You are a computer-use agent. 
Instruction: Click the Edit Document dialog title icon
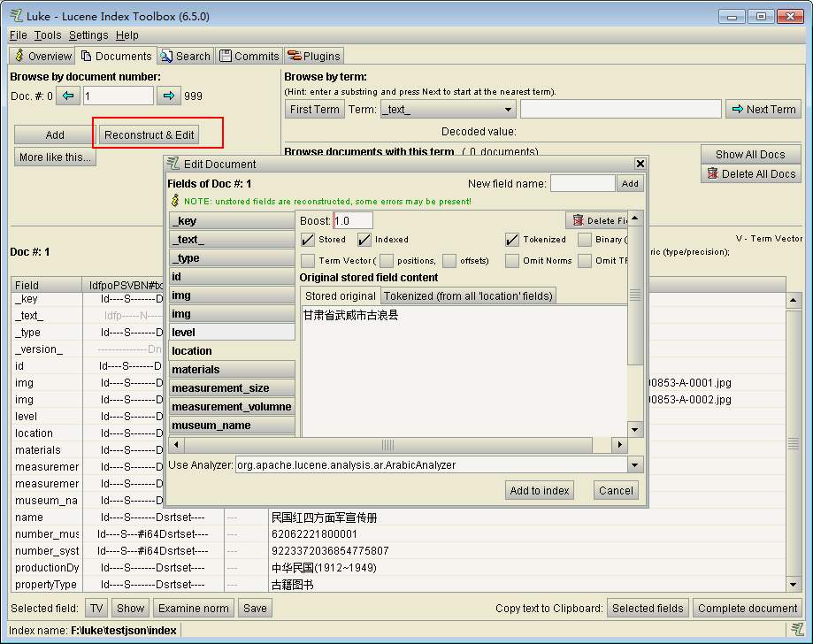(x=173, y=164)
